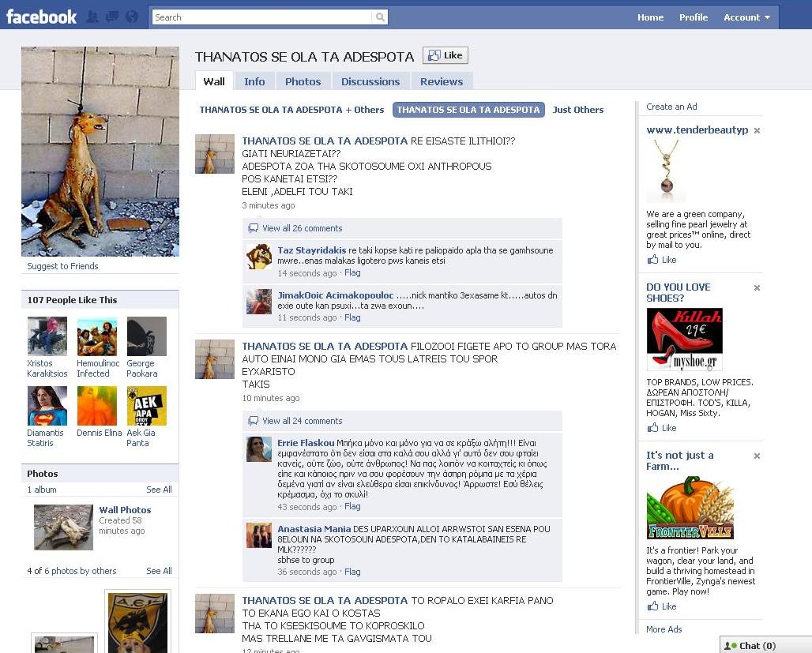Select 'THANATOS SE OLA TA ADESPOTA + Others' filter
Screen dimensions: 812x653
(x=291, y=110)
